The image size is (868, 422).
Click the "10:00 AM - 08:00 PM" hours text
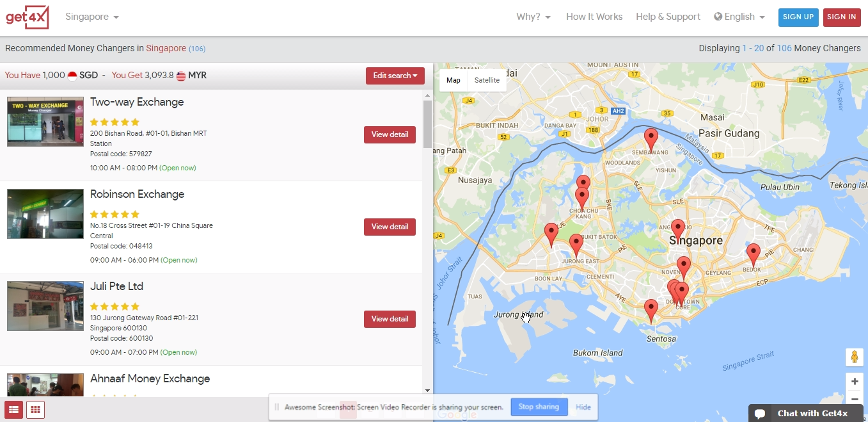point(123,168)
